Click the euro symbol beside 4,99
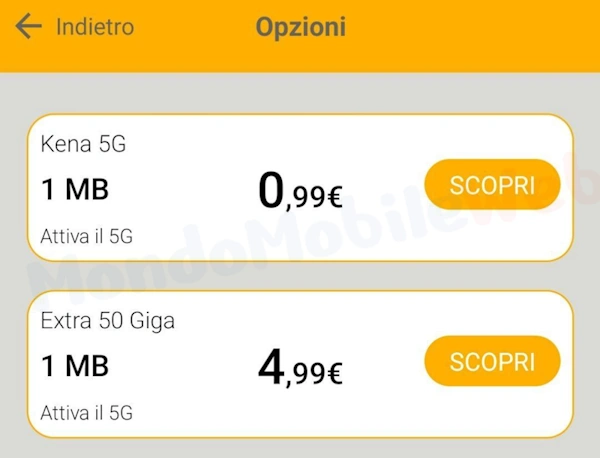This screenshot has width=600, height=458. click(333, 375)
